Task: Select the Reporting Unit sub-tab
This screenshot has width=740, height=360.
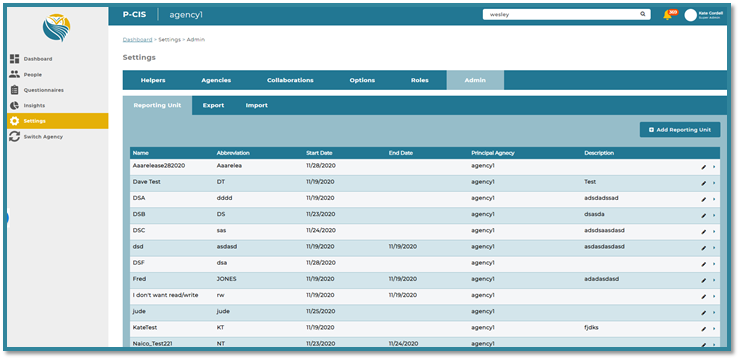Action: click(x=158, y=106)
